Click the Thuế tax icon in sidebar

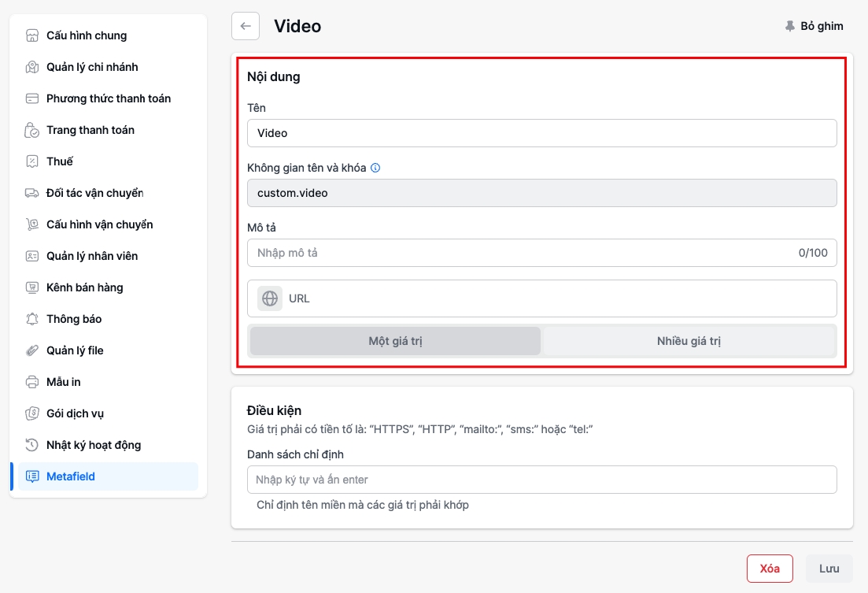click(32, 161)
